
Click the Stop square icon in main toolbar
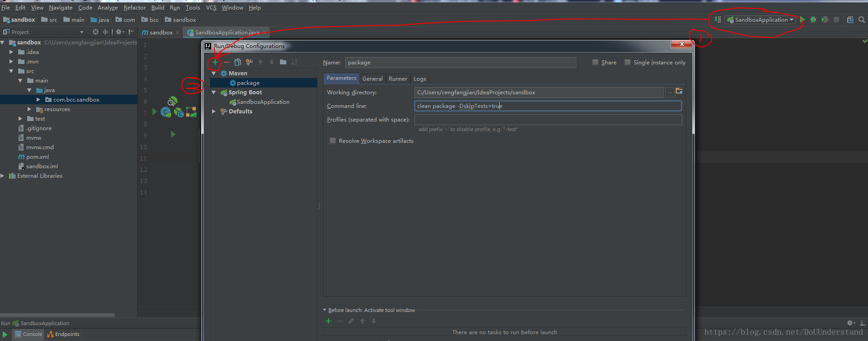tap(836, 19)
